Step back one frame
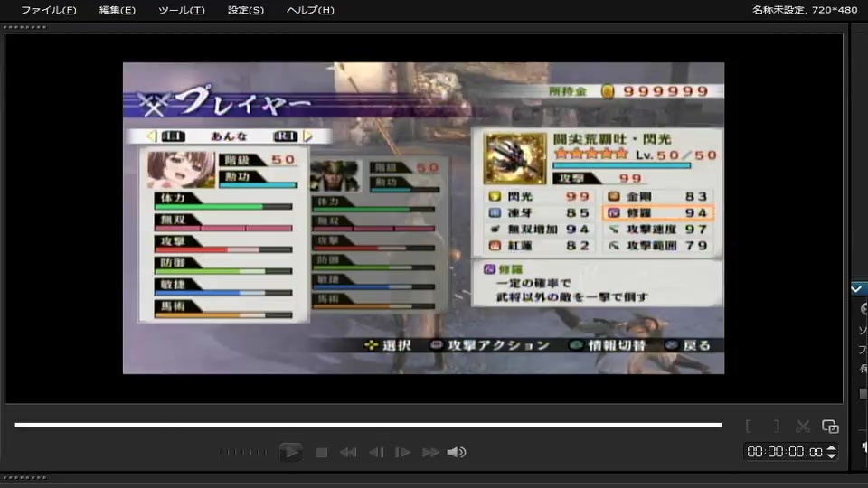Image resolution: width=868 pixels, height=488 pixels. click(x=376, y=453)
